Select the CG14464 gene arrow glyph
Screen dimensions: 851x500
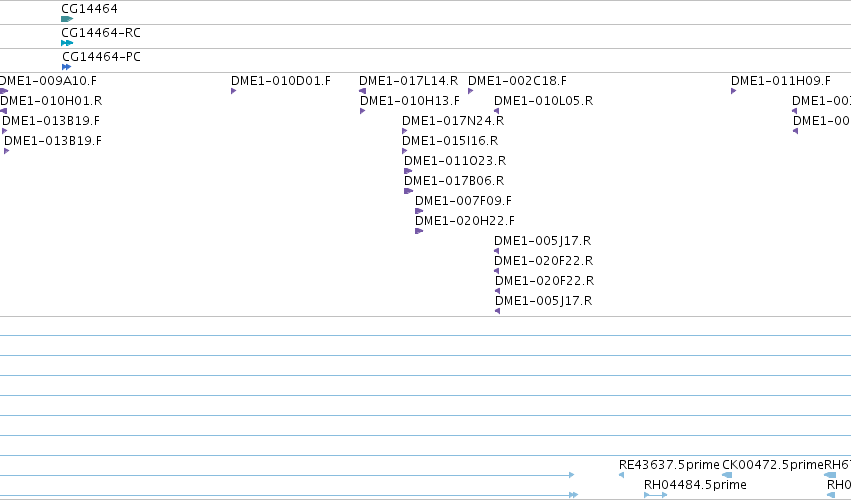coord(67,19)
